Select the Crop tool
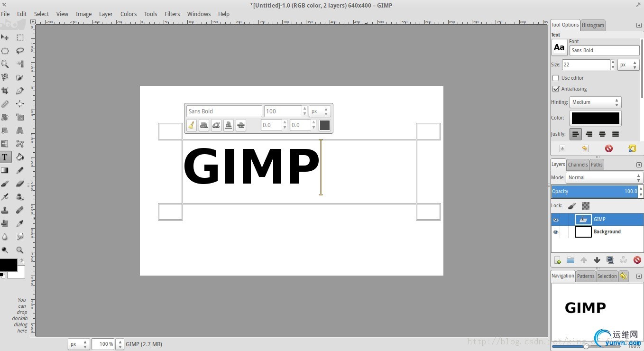This screenshot has width=644, height=351. 5,91
